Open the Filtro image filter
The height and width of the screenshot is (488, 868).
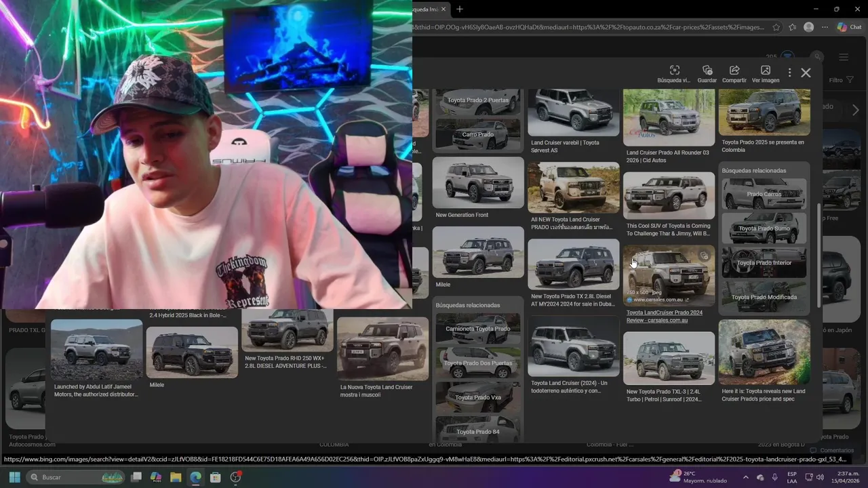click(841, 80)
